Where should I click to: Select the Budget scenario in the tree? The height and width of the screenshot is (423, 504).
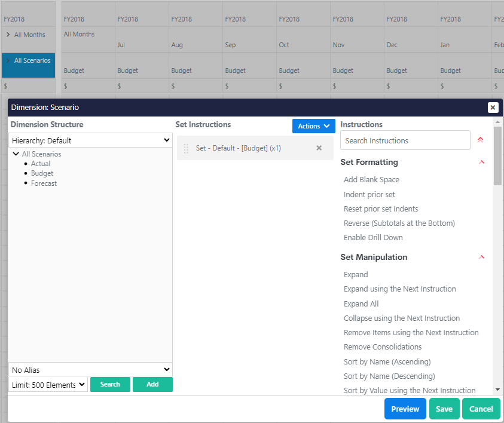coord(42,173)
